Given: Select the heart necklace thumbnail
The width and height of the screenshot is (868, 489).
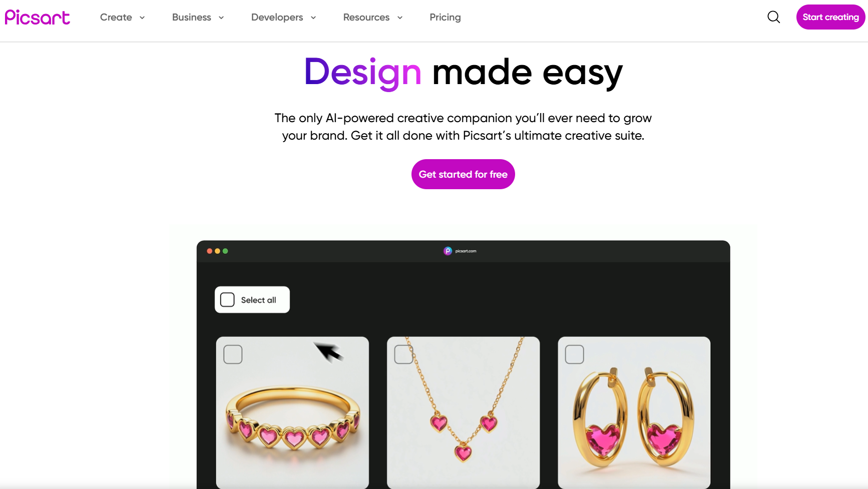Looking at the screenshot, I should [464, 412].
